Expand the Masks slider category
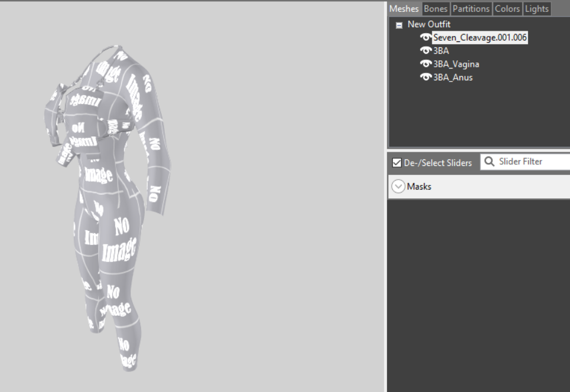This screenshot has width=570, height=392. 399,186
